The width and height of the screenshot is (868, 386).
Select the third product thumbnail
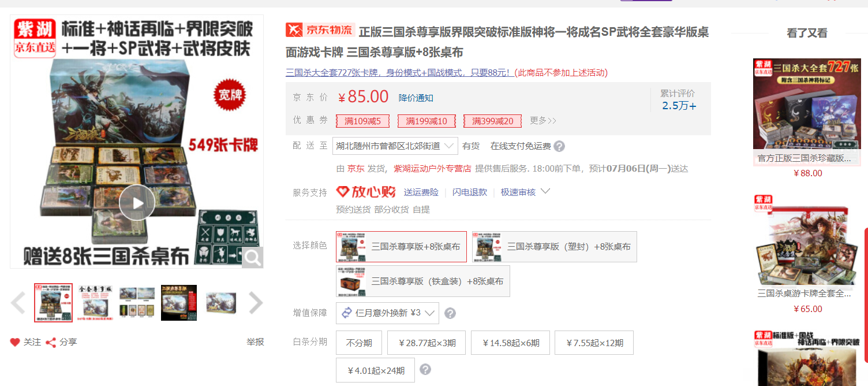click(137, 303)
